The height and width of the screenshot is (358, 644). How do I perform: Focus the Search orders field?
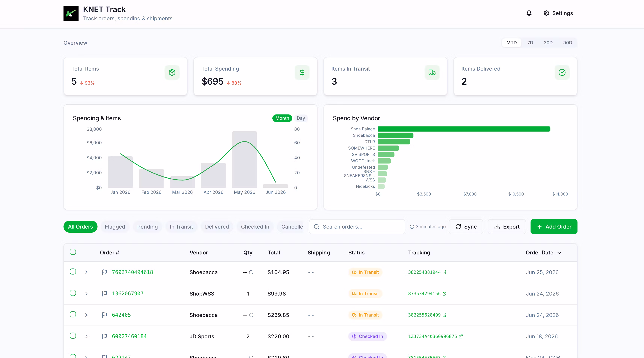(x=357, y=227)
